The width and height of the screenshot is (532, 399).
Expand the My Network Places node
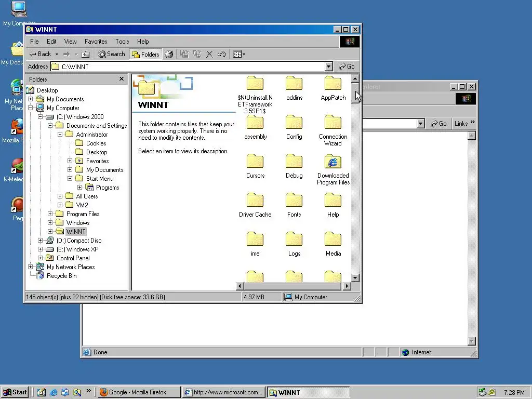tap(31, 267)
